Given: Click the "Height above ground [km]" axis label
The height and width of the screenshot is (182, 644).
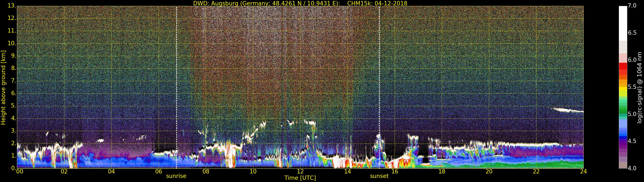Looking at the screenshot, I should 3,88.
